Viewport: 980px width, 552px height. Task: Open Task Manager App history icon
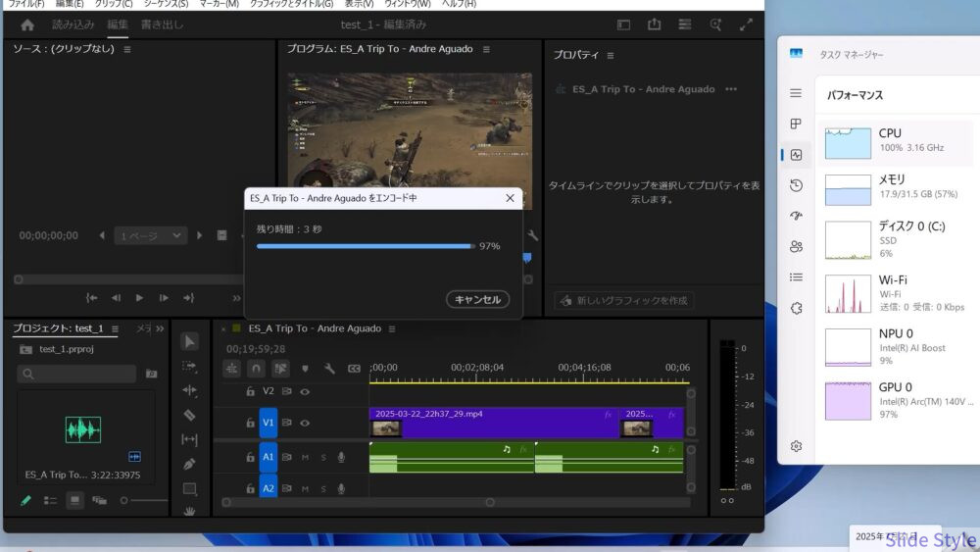796,185
